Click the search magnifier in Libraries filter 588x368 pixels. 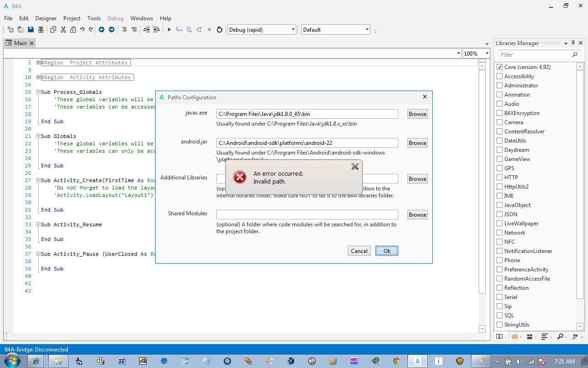coord(575,54)
